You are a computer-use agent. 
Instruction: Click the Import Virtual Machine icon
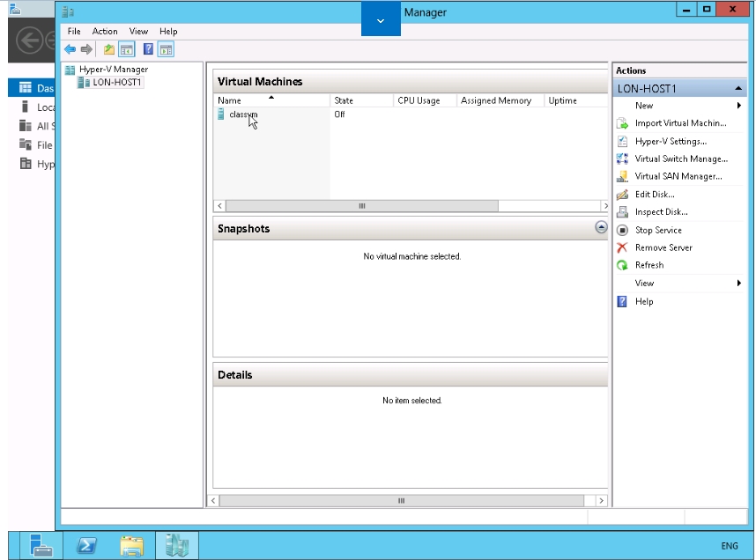(x=622, y=123)
